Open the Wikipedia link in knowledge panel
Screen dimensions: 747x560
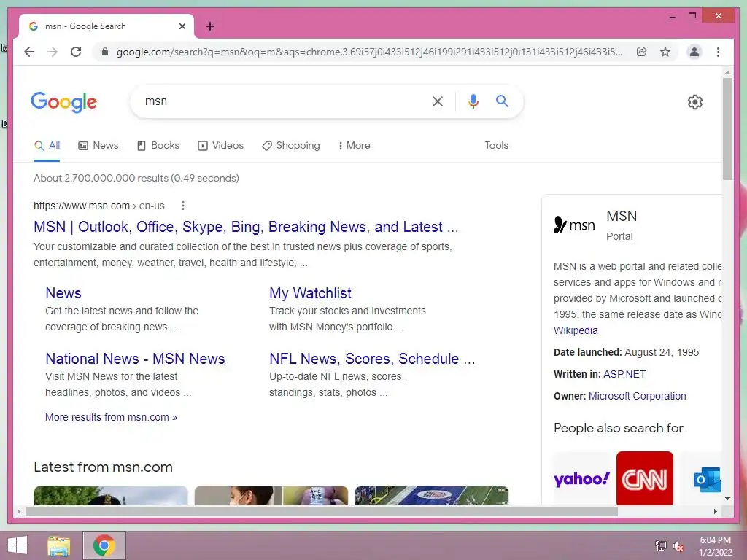click(576, 330)
